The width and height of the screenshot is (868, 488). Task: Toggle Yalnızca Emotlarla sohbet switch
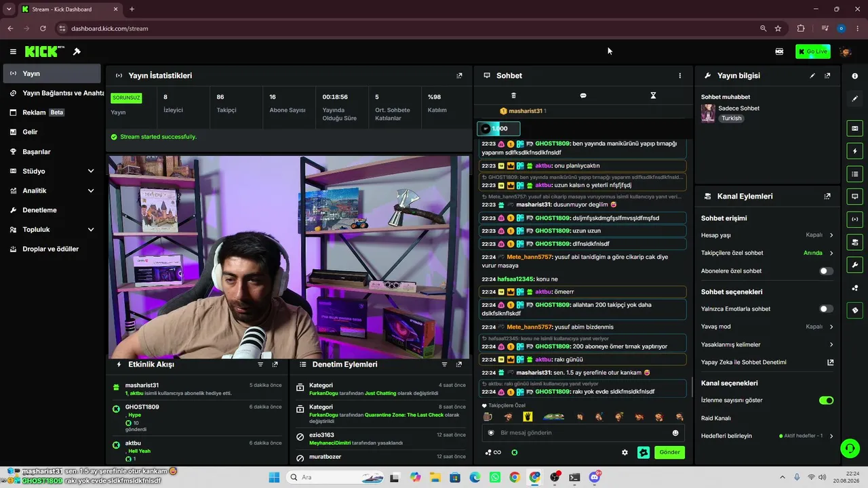(x=826, y=309)
